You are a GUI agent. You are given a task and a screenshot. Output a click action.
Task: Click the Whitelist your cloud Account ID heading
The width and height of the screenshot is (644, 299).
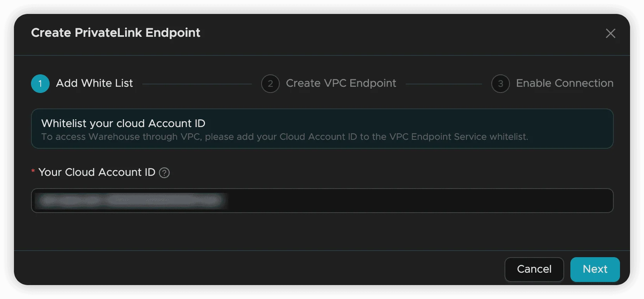click(123, 123)
